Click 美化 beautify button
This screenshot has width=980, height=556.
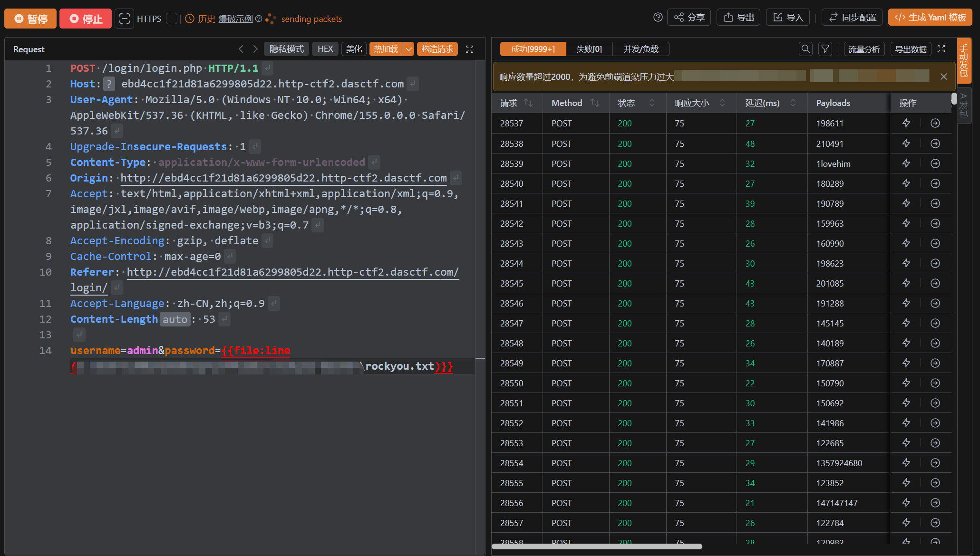point(354,49)
